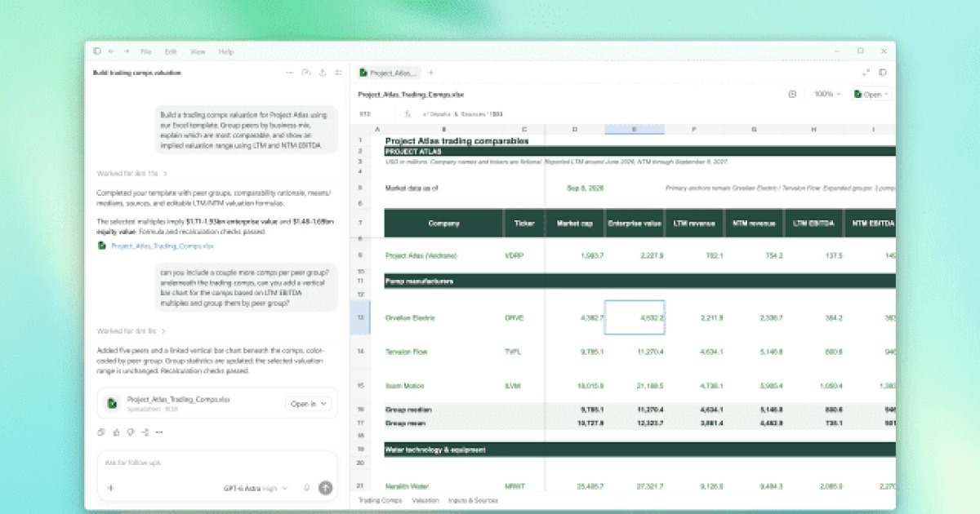Select column E header
This screenshot has width=980, height=514.
[635, 129]
